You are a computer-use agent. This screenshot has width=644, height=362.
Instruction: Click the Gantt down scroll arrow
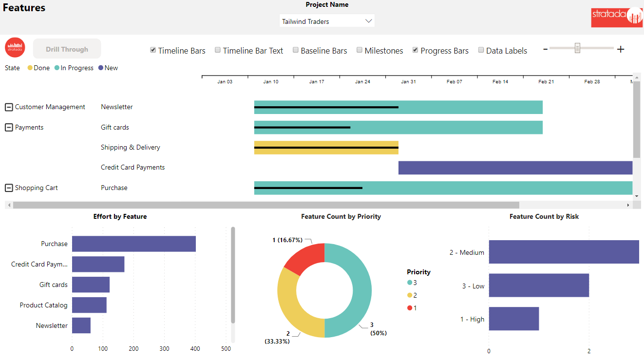637,196
